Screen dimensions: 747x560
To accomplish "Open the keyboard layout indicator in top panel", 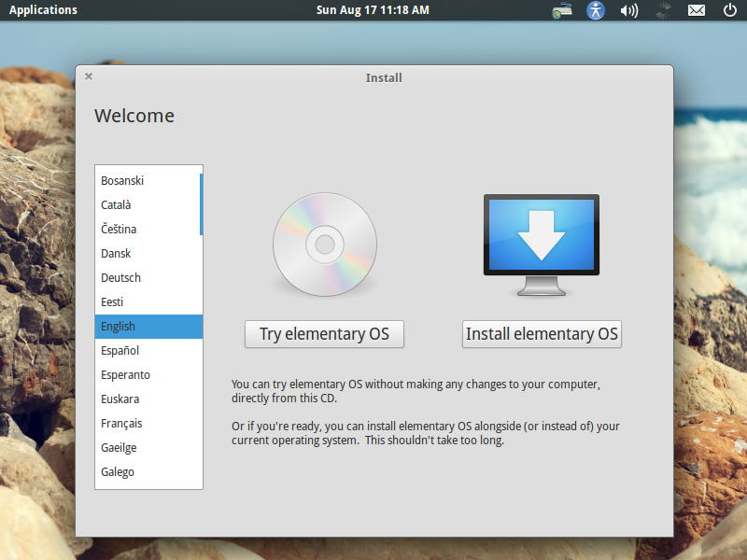I will click(x=562, y=10).
